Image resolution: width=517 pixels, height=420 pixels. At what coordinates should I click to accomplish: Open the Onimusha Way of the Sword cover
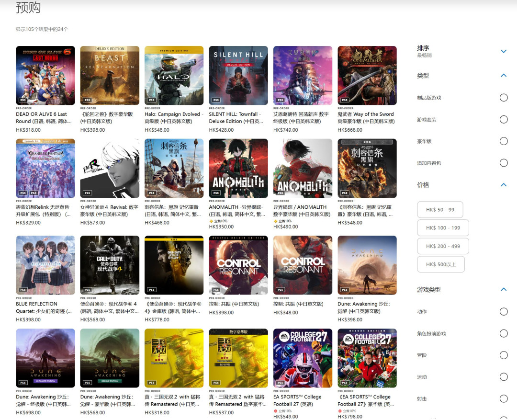[367, 76]
